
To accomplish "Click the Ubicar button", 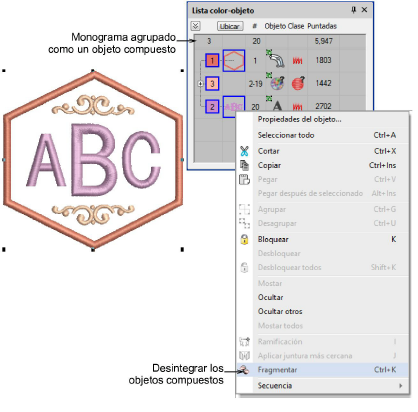I will pyautogui.click(x=230, y=26).
